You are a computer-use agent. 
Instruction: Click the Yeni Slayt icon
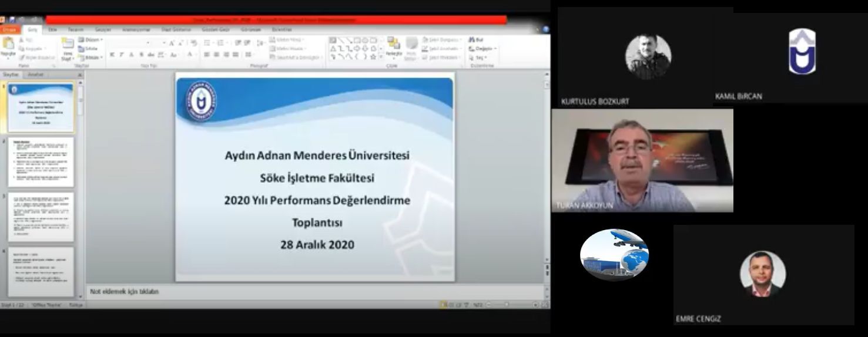point(68,45)
